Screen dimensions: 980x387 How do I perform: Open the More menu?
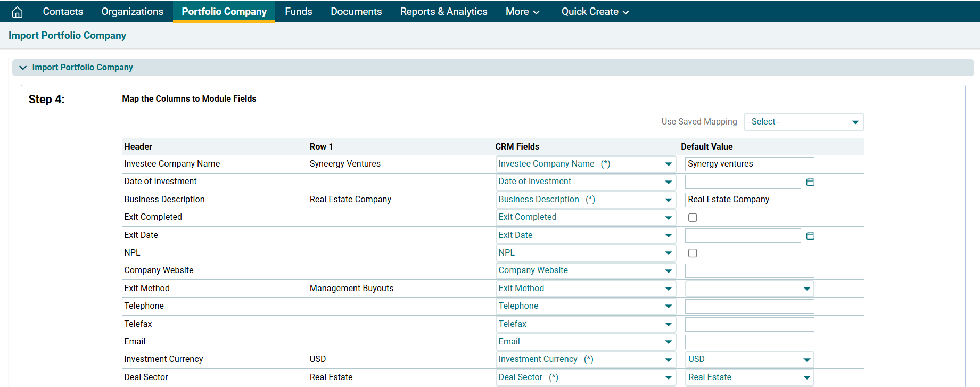click(x=522, y=12)
